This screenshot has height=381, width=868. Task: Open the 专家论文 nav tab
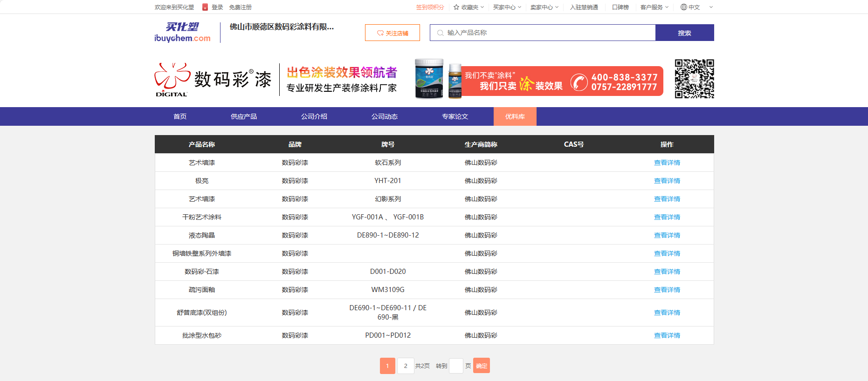(x=455, y=116)
